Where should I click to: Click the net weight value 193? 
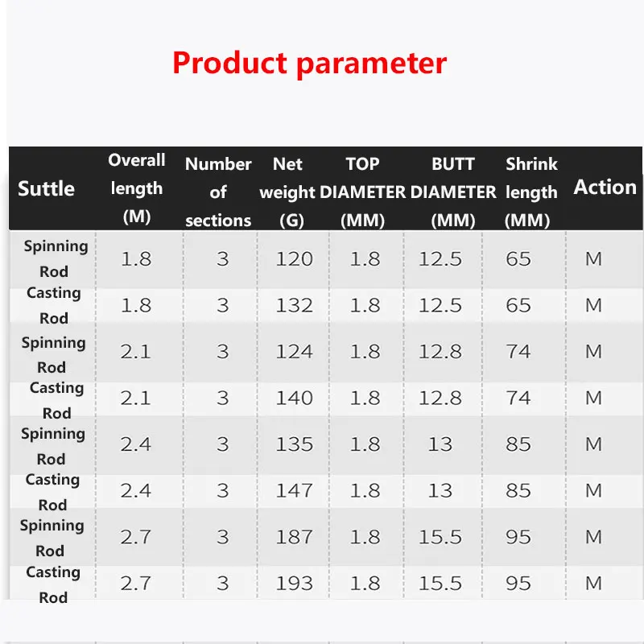tap(294, 583)
